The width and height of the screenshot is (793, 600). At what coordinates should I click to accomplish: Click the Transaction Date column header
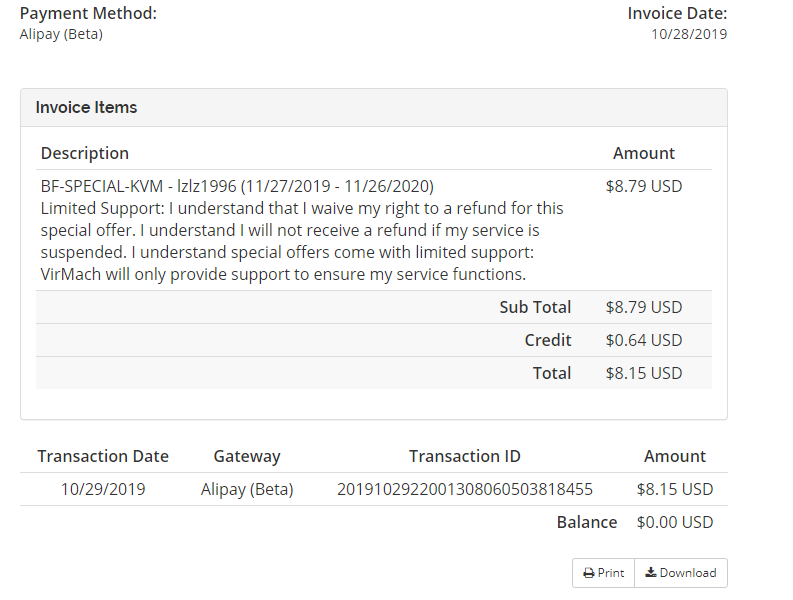(x=103, y=456)
